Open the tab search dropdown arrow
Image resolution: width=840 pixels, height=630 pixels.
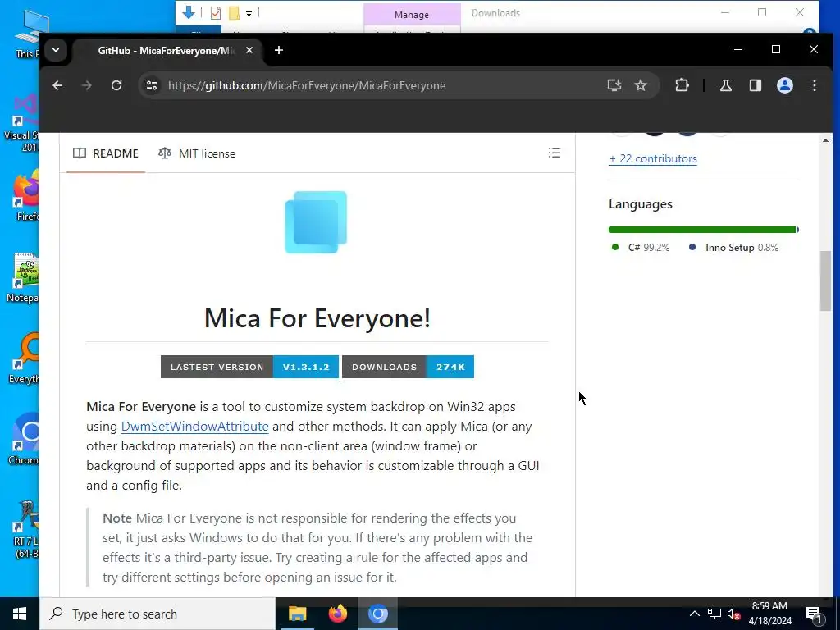point(56,50)
